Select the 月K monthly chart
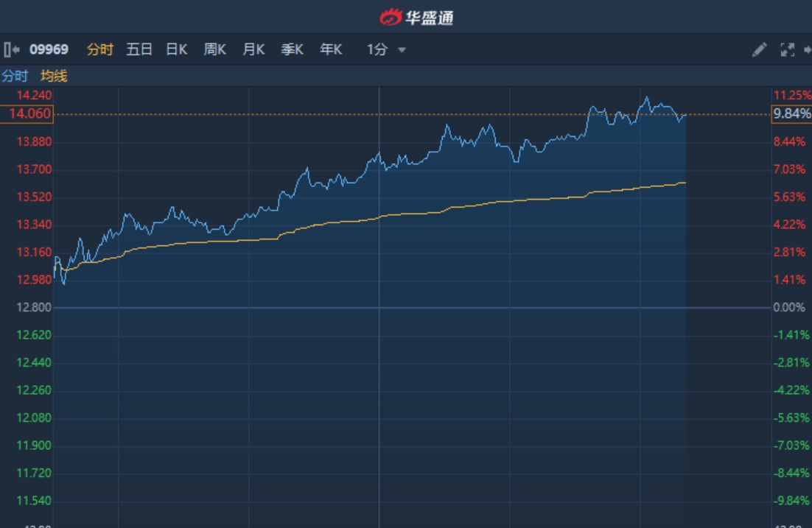This screenshot has height=528, width=812. click(x=254, y=50)
